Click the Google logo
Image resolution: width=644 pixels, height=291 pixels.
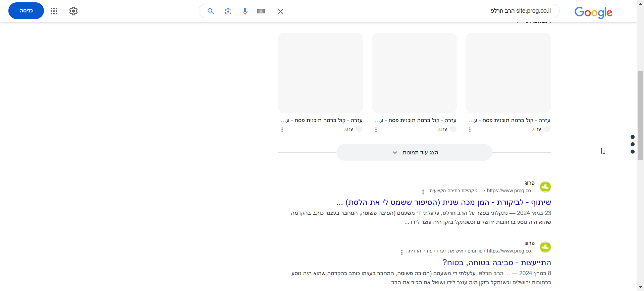(x=593, y=12)
